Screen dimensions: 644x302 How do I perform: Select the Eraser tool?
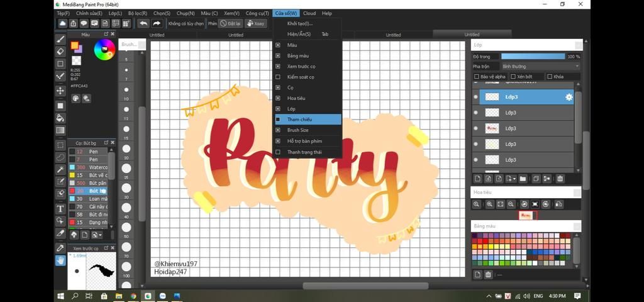pyautogui.click(x=60, y=52)
